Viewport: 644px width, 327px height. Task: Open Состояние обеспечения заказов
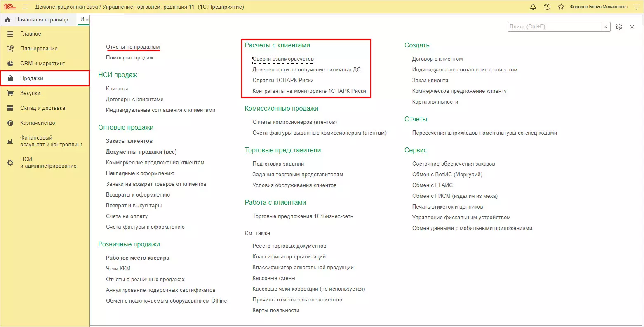click(x=454, y=164)
